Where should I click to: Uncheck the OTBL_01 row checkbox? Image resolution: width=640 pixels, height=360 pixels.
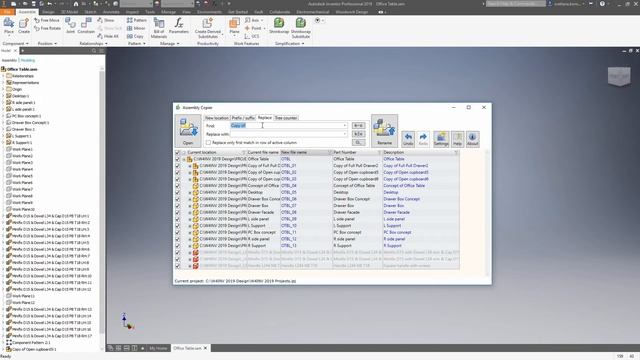point(177,166)
